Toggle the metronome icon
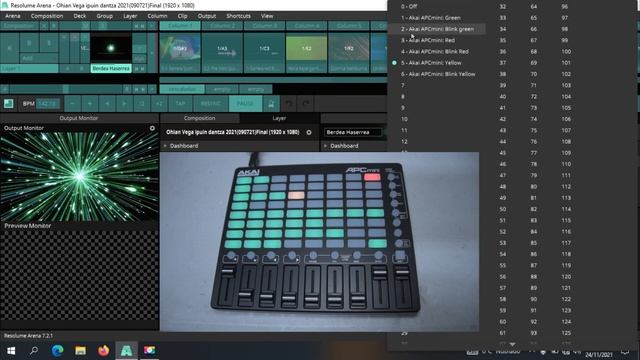The height and width of the screenshot is (360, 640). pos(271,104)
